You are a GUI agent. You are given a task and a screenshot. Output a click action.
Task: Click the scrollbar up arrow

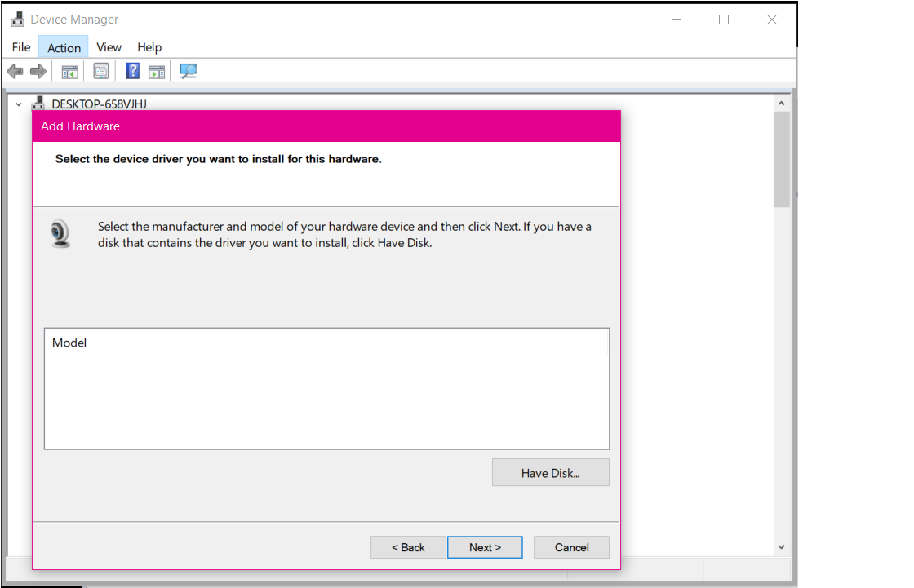[x=781, y=102]
